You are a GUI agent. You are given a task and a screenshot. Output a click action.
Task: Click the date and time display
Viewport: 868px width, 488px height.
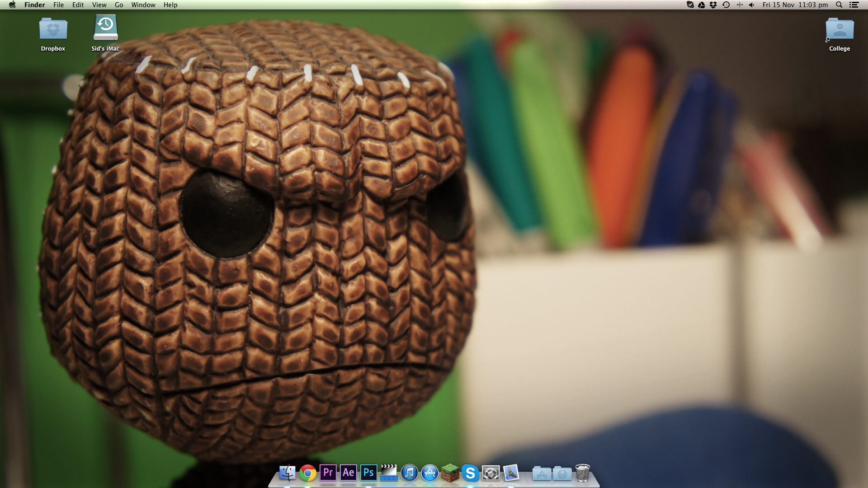pyautogui.click(x=795, y=5)
